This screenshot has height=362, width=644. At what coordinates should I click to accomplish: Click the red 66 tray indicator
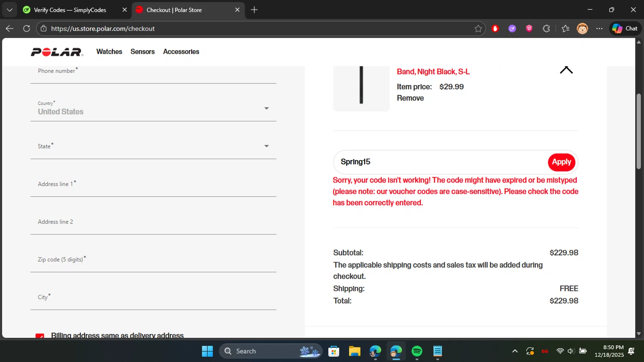point(545,351)
